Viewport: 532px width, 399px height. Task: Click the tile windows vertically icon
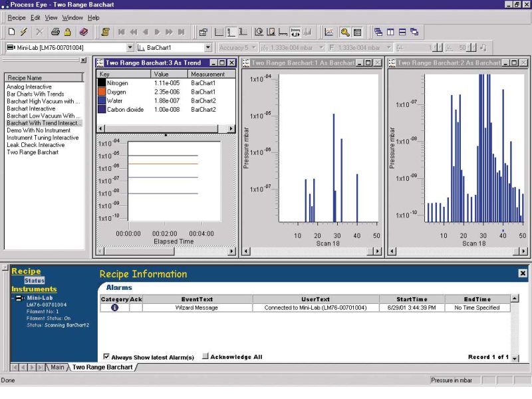(390, 31)
